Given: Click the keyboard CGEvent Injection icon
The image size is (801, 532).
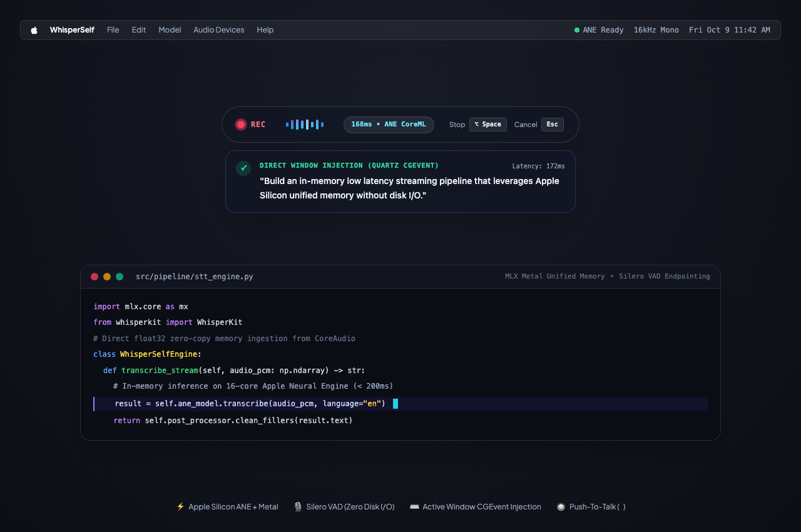Looking at the screenshot, I should 414,506.
